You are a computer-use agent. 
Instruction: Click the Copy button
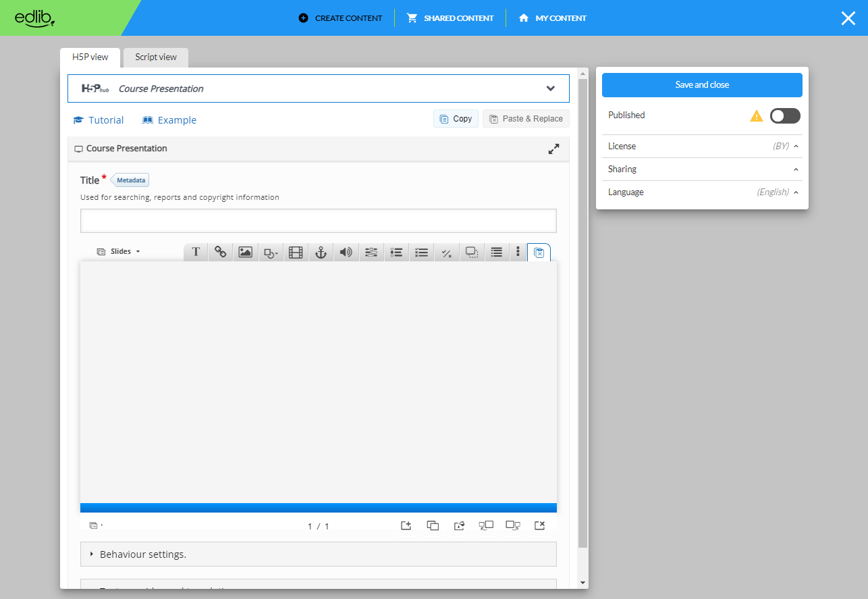[x=456, y=119]
